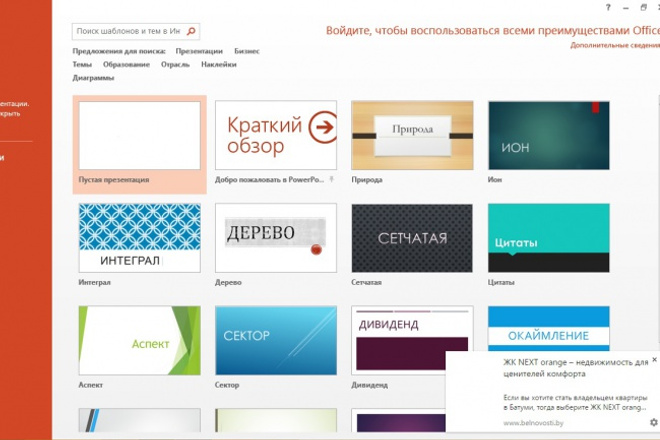
Task: Select the Аспект theme thumbnail
Action: pos(139,340)
